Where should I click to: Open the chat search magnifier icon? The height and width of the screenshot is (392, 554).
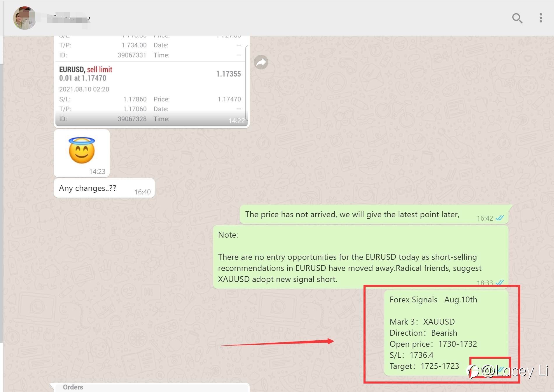(x=517, y=18)
